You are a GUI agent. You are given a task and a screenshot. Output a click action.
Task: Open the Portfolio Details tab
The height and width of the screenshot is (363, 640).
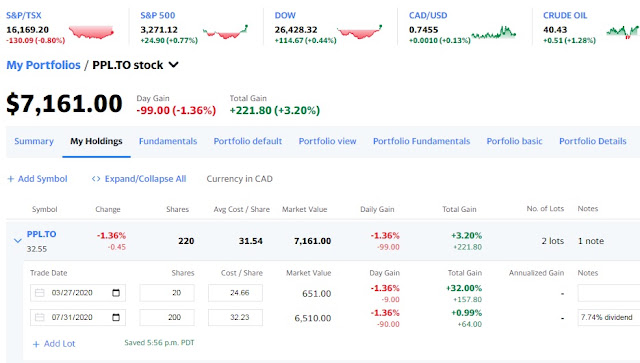point(593,141)
